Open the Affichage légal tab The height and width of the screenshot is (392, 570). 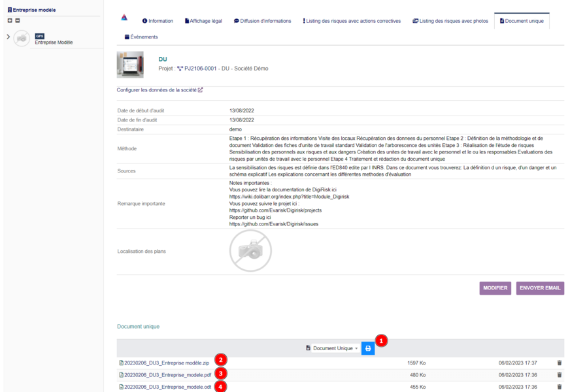click(x=203, y=21)
